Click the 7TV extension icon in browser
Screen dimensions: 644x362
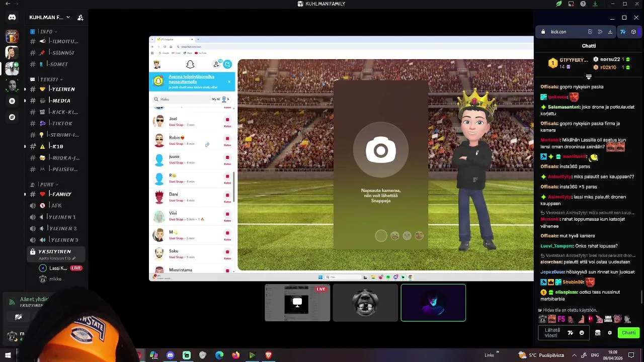point(622,32)
